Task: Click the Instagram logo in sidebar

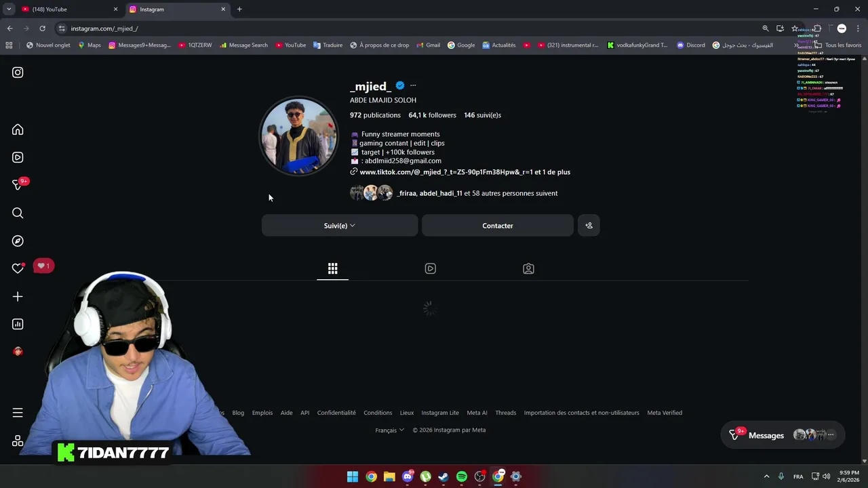Action: [18, 73]
